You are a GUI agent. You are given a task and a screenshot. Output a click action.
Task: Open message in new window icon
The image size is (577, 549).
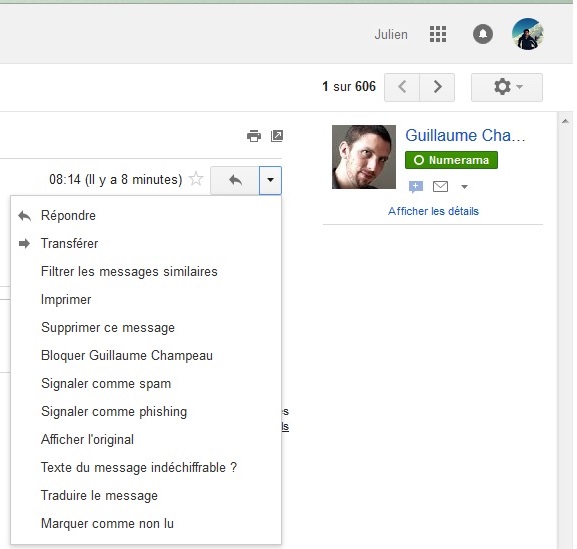click(277, 136)
